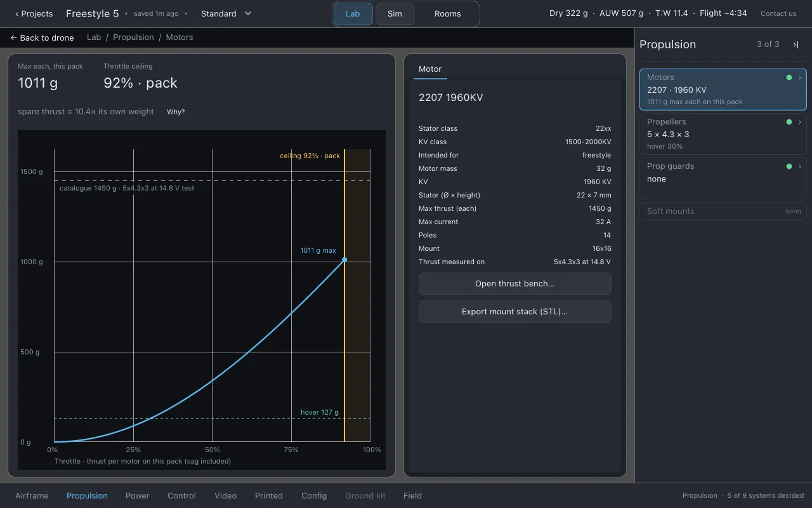Switch to the Rooms mode

[448, 13]
